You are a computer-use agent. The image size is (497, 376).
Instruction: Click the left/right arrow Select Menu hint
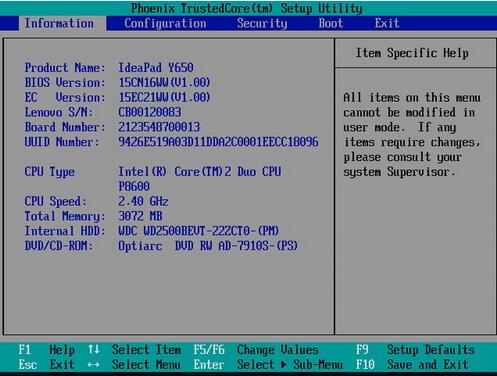tap(134, 364)
